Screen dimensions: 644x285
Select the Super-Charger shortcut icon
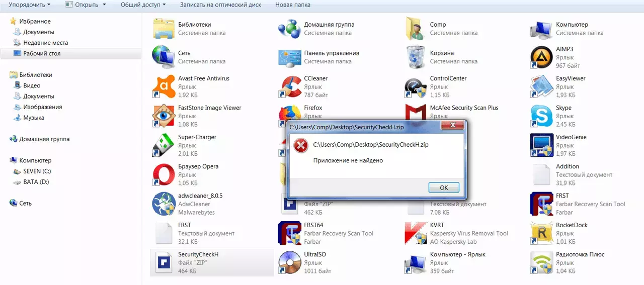[x=164, y=145]
